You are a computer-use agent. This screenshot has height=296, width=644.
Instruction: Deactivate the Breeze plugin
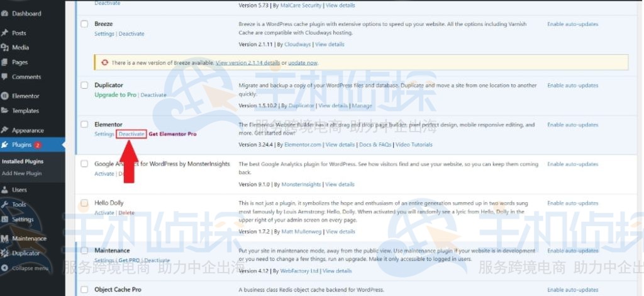[131, 34]
